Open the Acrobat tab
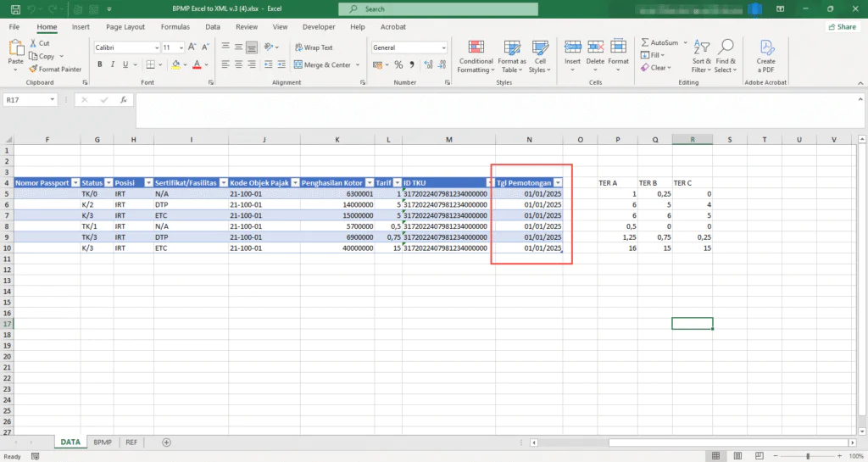The height and width of the screenshot is (462, 868). click(x=393, y=26)
